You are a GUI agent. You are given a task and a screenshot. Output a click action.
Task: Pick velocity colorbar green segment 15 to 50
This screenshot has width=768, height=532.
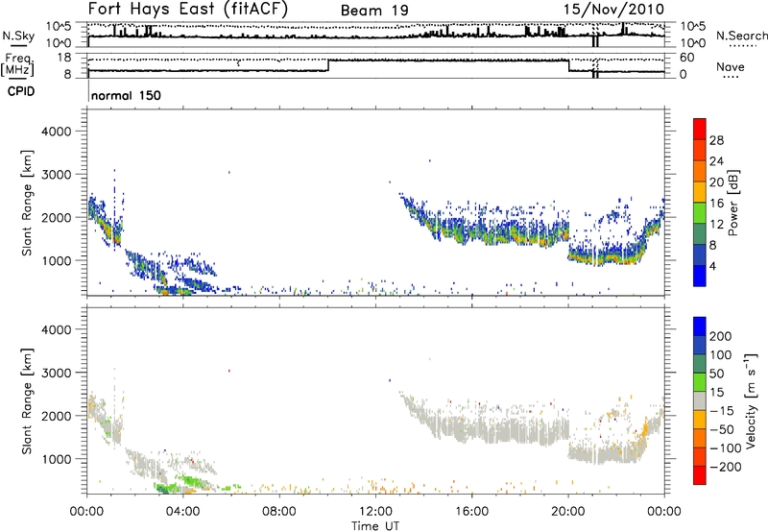[700, 382]
